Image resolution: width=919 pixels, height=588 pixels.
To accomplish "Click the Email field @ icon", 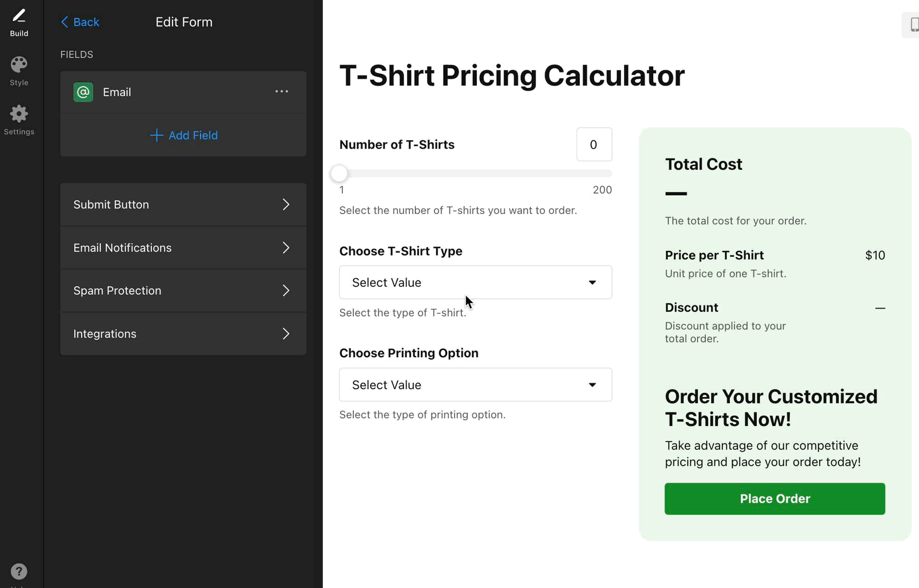I will point(83,92).
